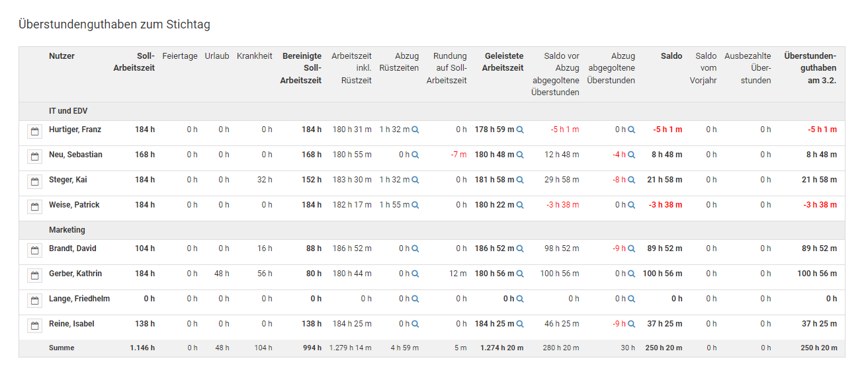Open calendar icon for Reine, Isabel
The width and height of the screenshot is (868, 380).
[x=34, y=326]
